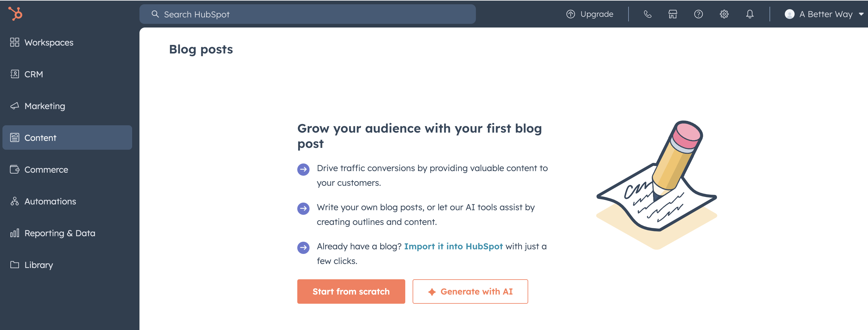868x330 pixels.
Task: Open the settings gear icon
Action: [x=724, y=14]
